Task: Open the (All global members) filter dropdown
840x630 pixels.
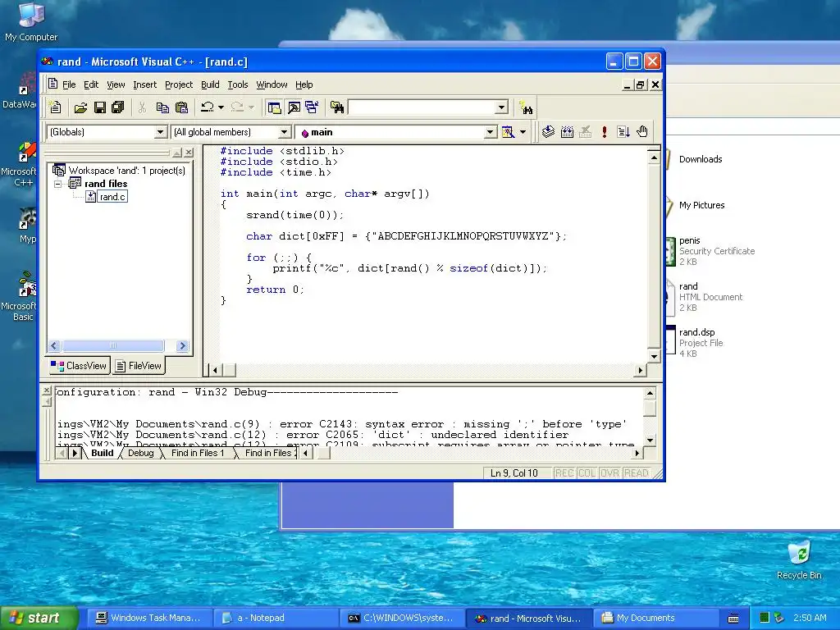Action: click(x=285, y=132)
